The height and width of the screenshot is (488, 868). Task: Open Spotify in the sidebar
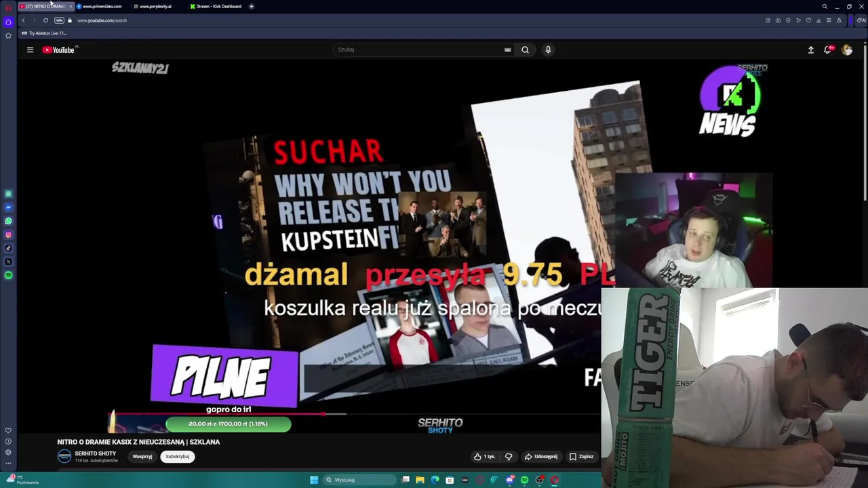[8, 275]
